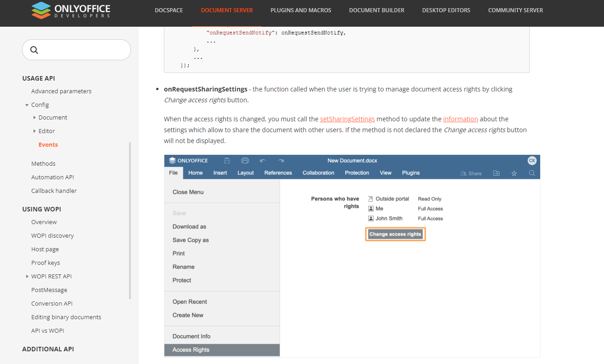Select the Layout tab in editor screenshot
604x364 pixels.
pyautogui.click(x=246, y=173)
